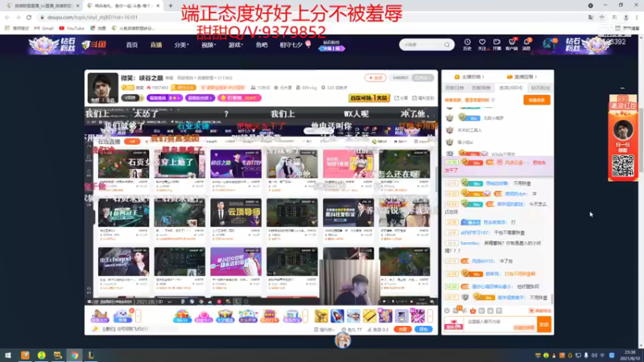Open the V阳铁 badge dropdown
Image resolution: width=644 pixels, height=362 pixels.
click(132, 98)
